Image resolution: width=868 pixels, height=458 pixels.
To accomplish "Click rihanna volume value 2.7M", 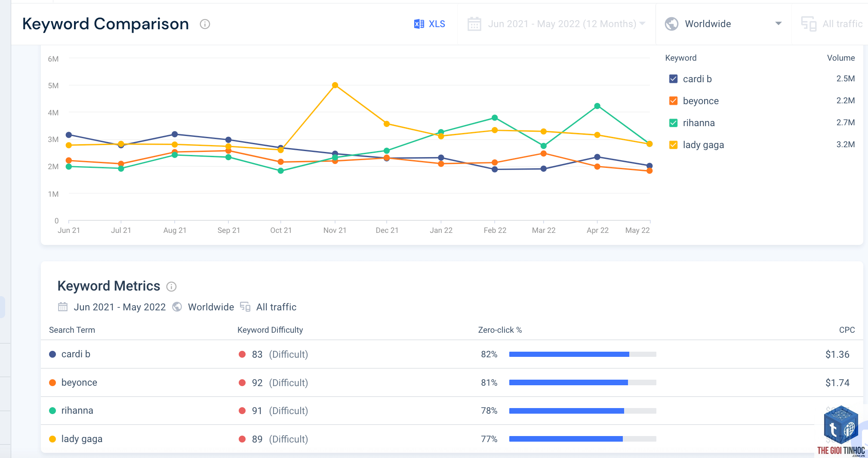I will coord(845,122).
